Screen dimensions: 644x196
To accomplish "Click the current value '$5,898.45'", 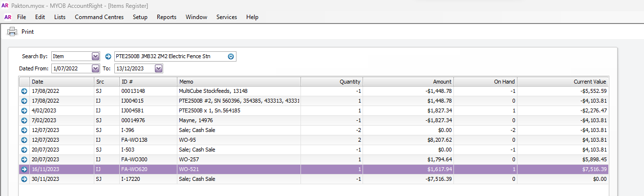I will 594,159.
